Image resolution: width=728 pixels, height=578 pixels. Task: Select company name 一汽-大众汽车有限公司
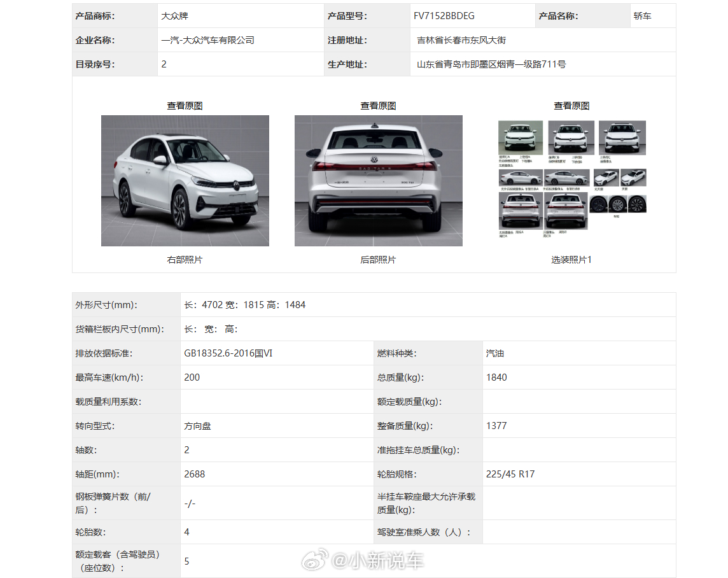[207, 40]
